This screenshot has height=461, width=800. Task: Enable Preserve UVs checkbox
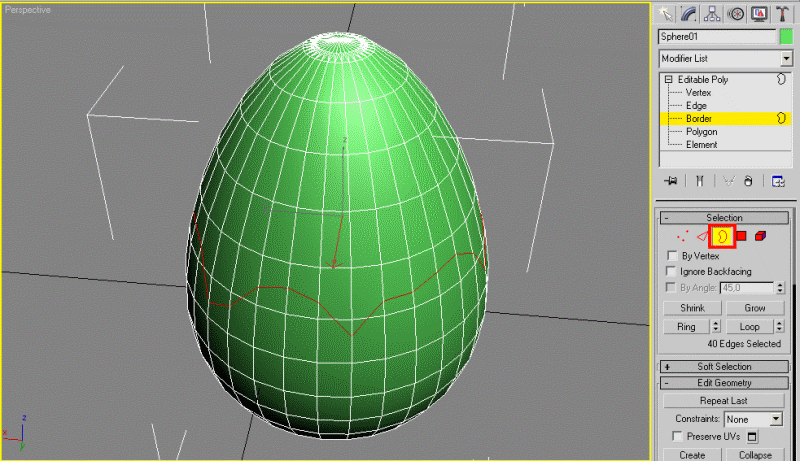[677, 436]
